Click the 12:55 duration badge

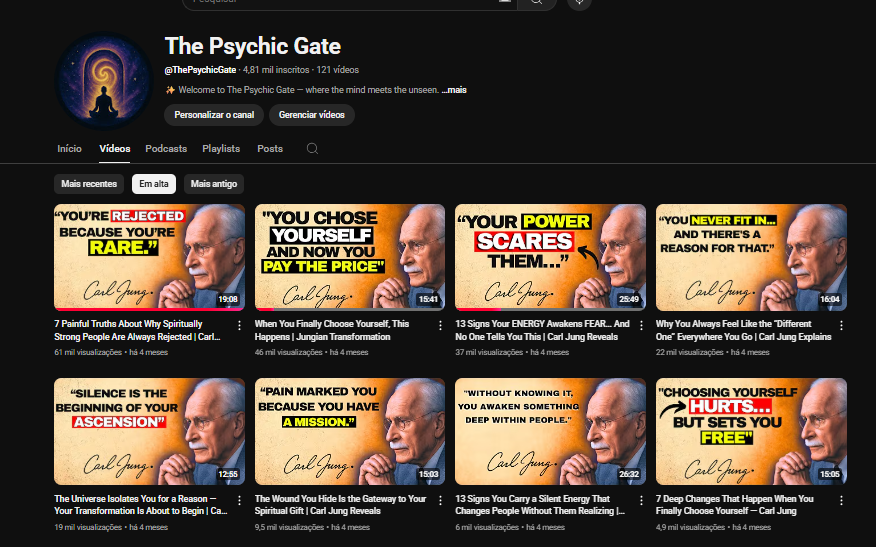(x=228, y=474)
